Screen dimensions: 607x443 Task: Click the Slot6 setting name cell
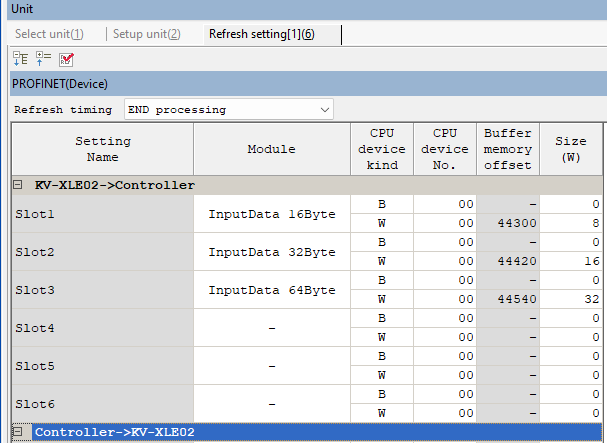click(x=103, y=404)
